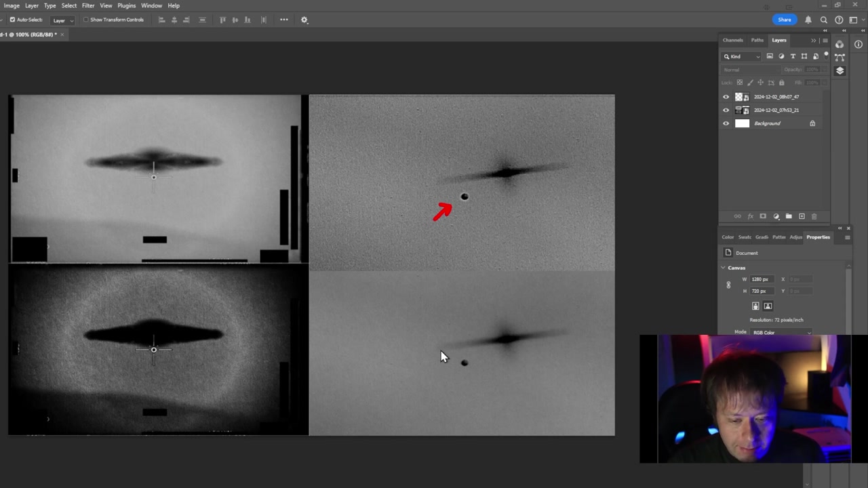This screenshot has height=488, width=868.
Task: Click the blue Share button
Action: click(x=784, y=20)
